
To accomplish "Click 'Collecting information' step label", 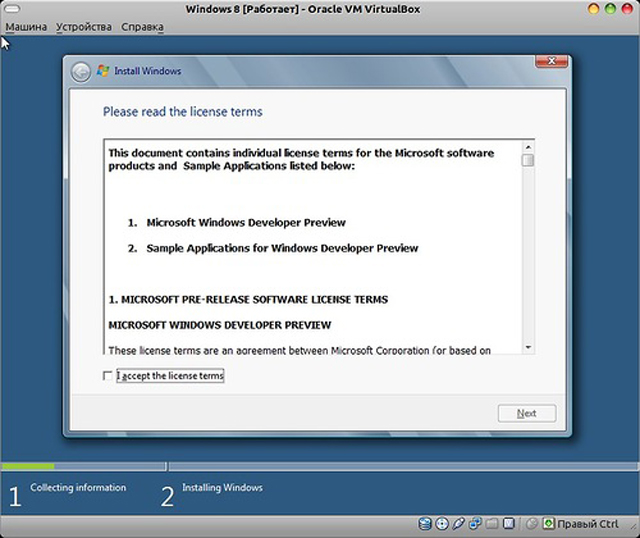I will pos(78,487).
